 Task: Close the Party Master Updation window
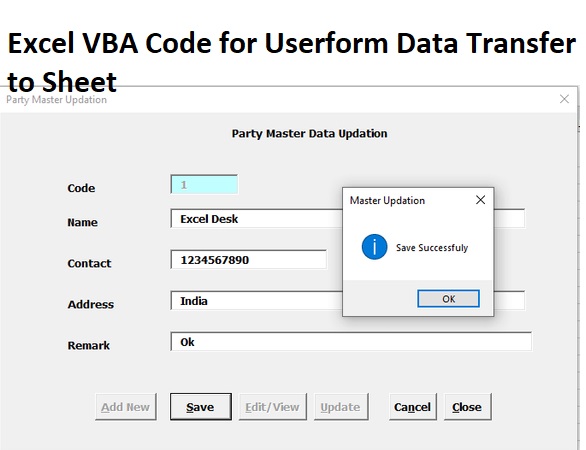[x=564, y=99]
